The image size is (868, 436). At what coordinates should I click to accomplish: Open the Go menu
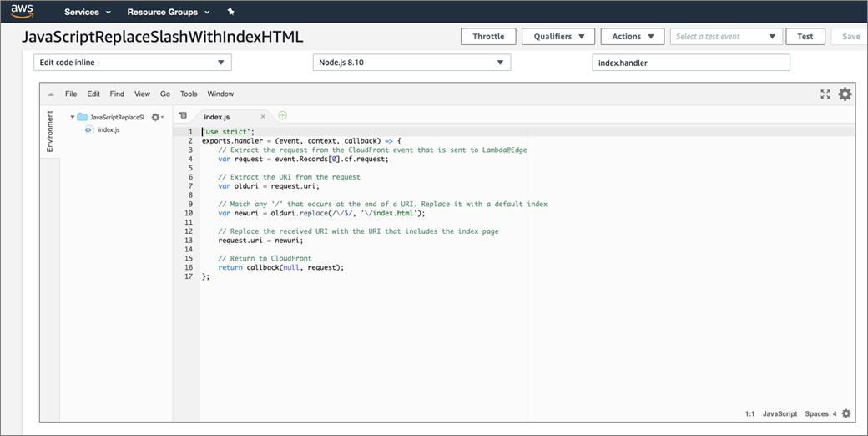click(165, 94)
